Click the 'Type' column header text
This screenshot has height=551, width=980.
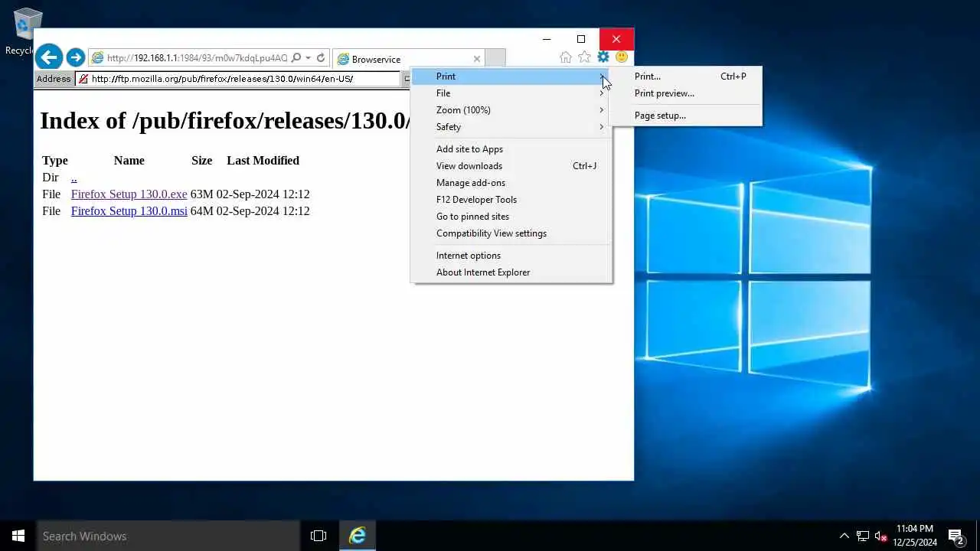(x=55, y=161)
